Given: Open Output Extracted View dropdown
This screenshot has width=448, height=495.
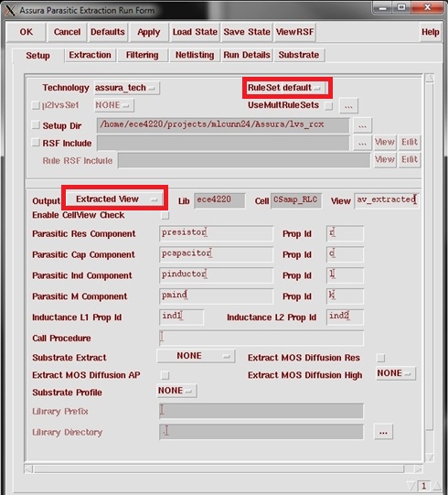Looking at the screenshot, I should coord(114,199).
